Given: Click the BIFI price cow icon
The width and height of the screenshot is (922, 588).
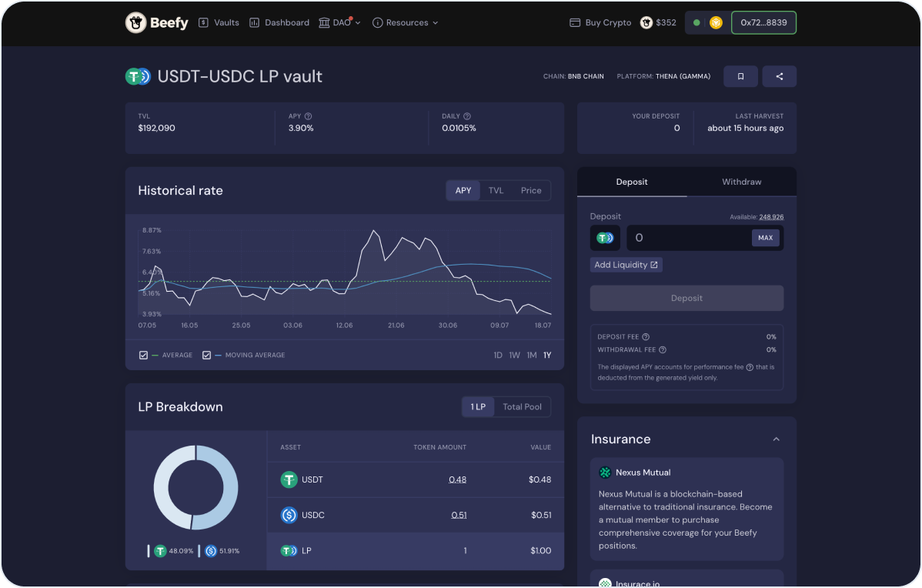Looking at the screenshot, I should click(x=646, y=23).
